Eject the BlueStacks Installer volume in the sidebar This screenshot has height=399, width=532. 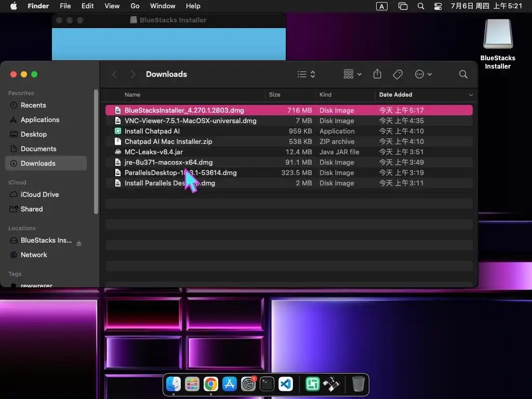79,243
